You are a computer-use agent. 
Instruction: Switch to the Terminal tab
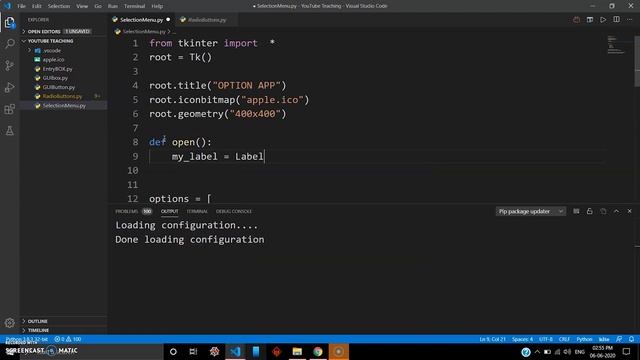[x=197, y=211]
